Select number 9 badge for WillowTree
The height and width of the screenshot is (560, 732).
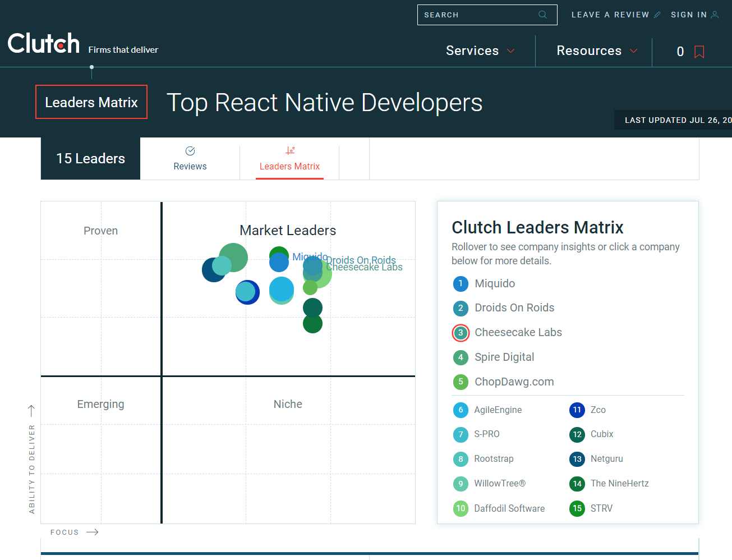[x=461, y=484]
